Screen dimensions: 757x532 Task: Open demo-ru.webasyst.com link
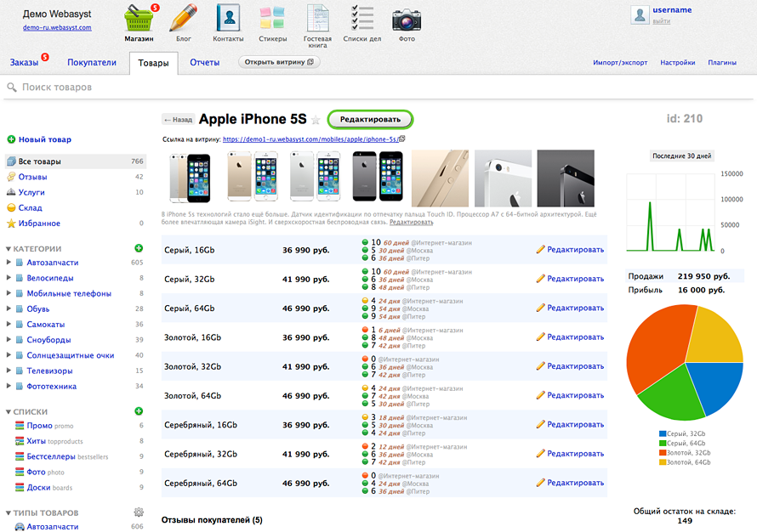click(57, 27)
